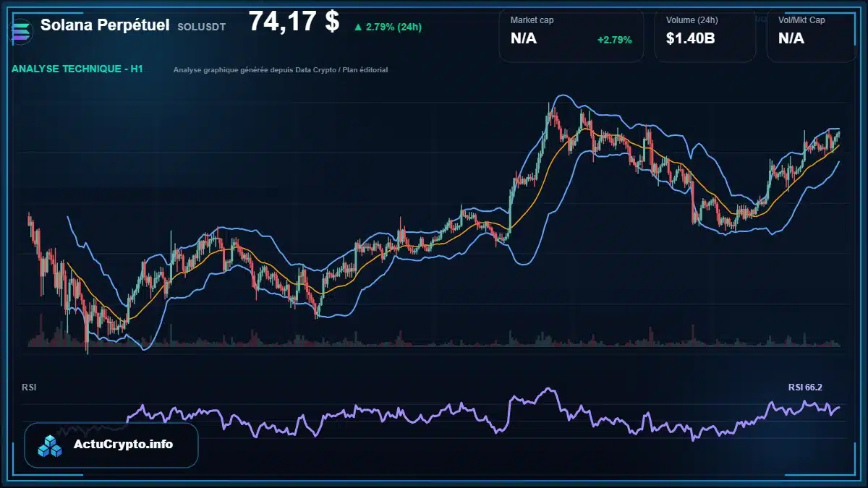This screenshot has width=868, height=488.
Task: Click the +2.79% value in Market cap card
Action: (x=614, y=40)
